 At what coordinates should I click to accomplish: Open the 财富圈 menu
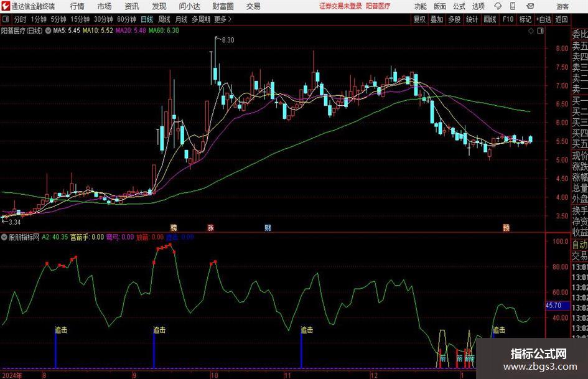[x=223, y=6]
